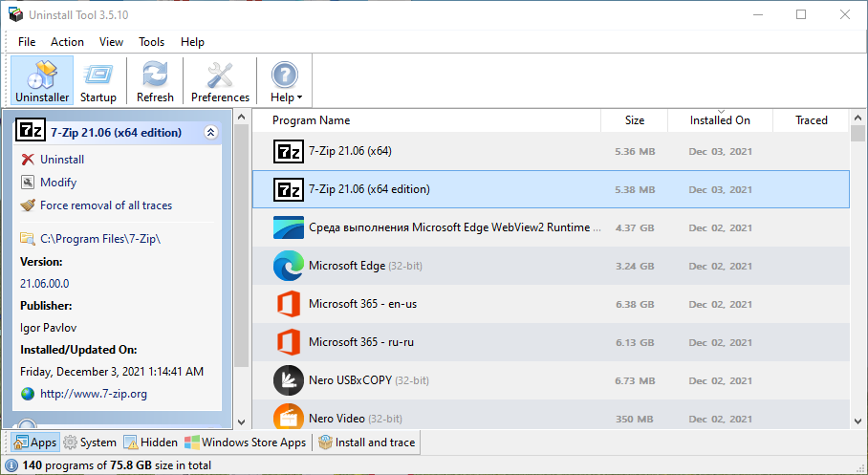Switch to the Windows Store Apps tab
Viewport: 868px width, 475px height.
246,443
